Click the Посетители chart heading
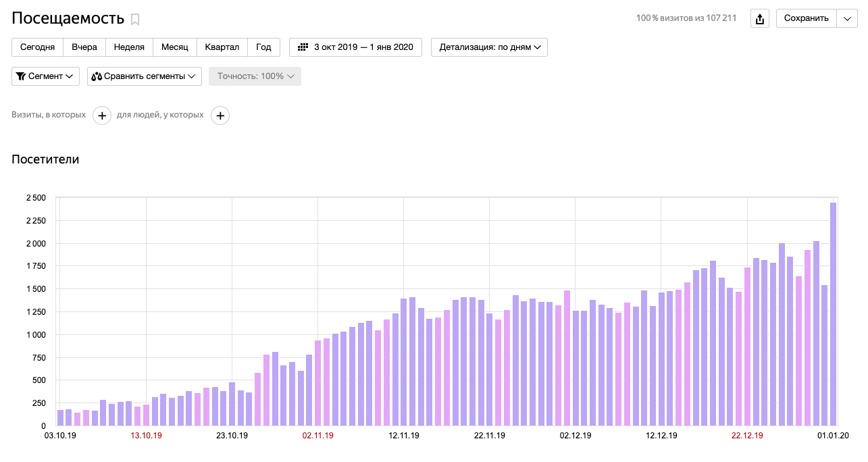 click(x=45, y=159)
